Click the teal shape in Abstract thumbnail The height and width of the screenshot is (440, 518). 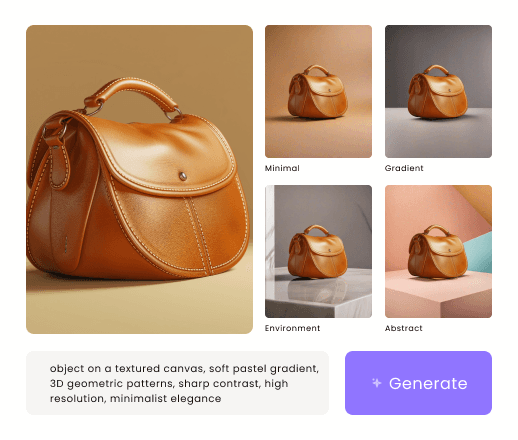tap(480, 253)
